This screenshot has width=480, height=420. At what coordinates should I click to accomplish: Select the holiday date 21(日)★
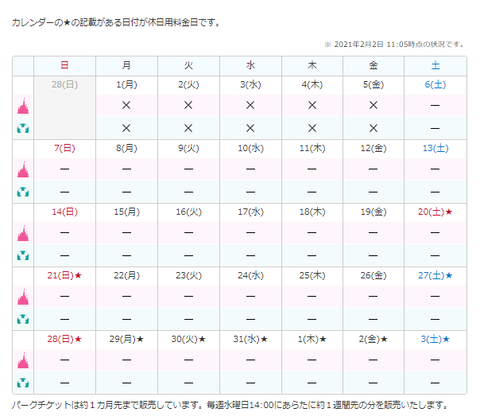point(65,276)
